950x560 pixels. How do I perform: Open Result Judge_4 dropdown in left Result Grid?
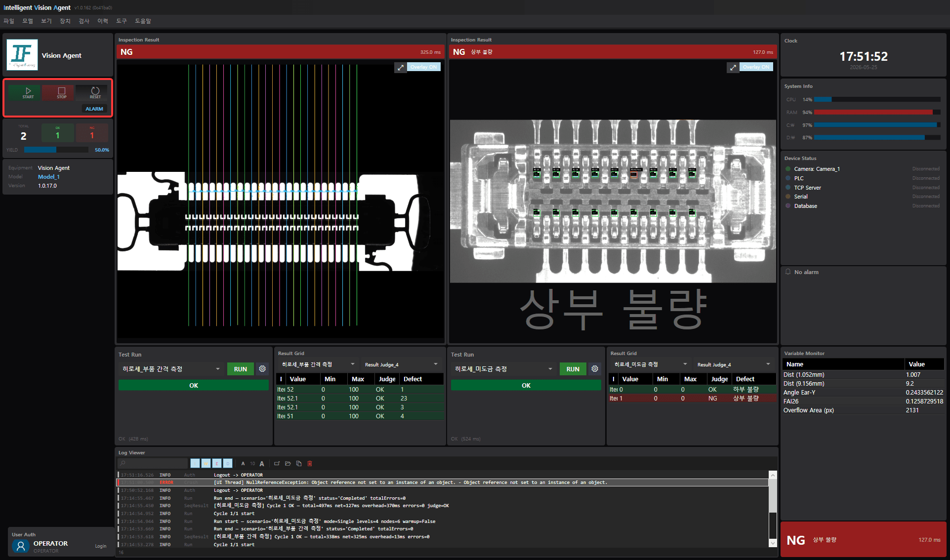pos(402,364)
